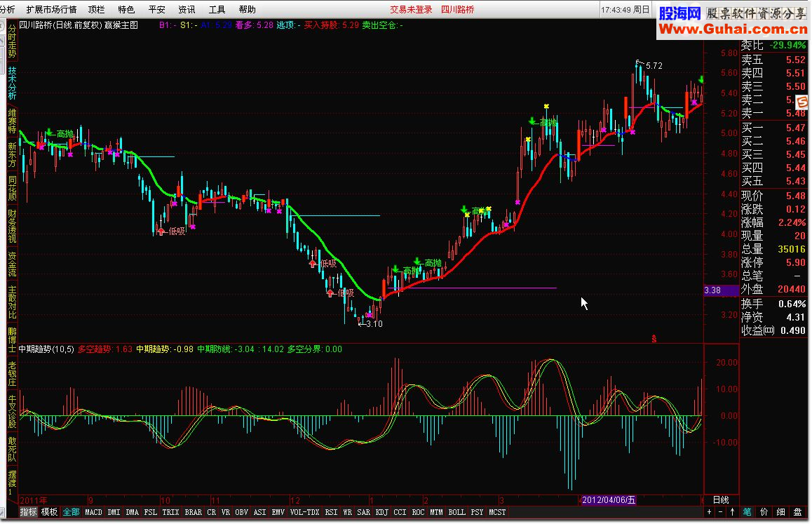Open the 工具 menu
The width and height of the screenshot is (812, 524).
pyautogui.click(x=217, y=9)
